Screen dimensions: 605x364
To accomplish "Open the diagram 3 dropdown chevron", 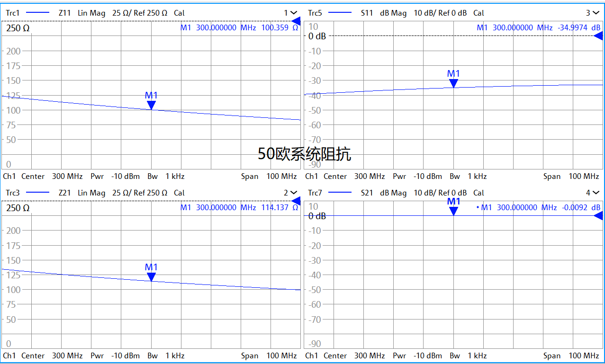I will [x=597, y=13].
